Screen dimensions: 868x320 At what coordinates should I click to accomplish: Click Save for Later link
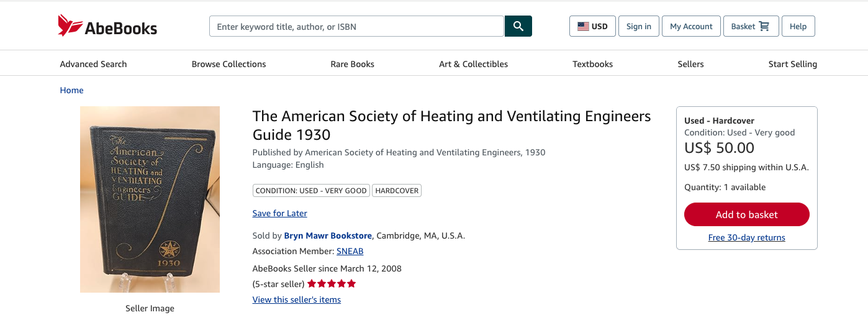(x=279, y=213)
